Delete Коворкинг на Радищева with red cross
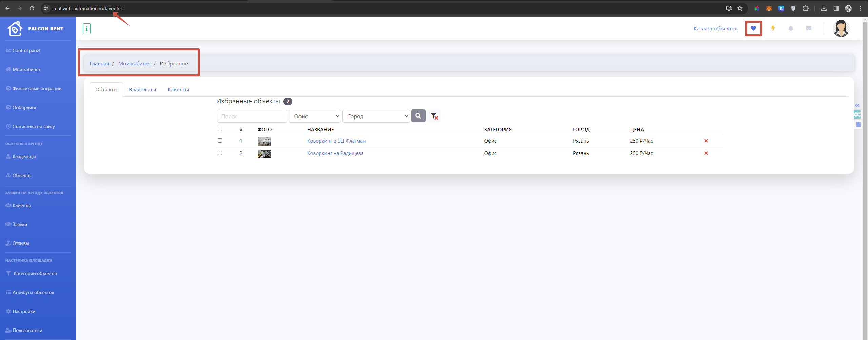This screenshot has width=868, height=340. pyautogui.click(x=706, y=153)
